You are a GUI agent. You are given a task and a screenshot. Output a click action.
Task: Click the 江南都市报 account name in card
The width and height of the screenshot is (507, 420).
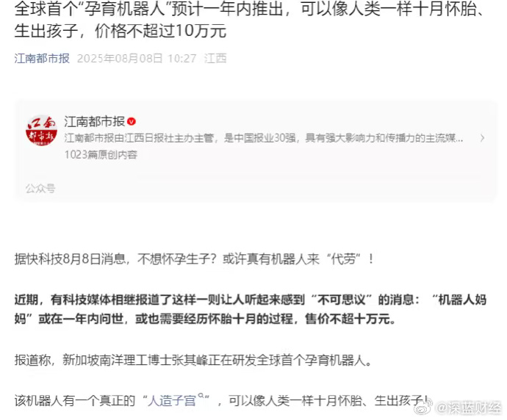pyautogui.click(x=94, y=121)
